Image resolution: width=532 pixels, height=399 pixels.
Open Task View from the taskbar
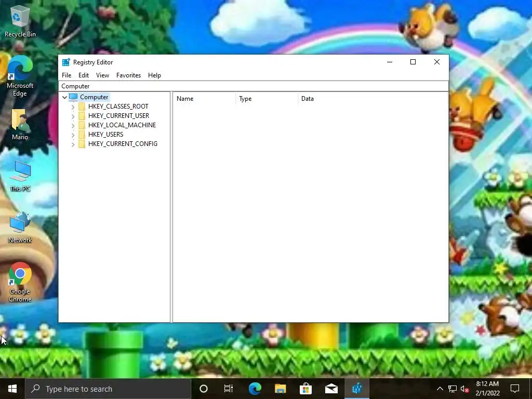229,389
